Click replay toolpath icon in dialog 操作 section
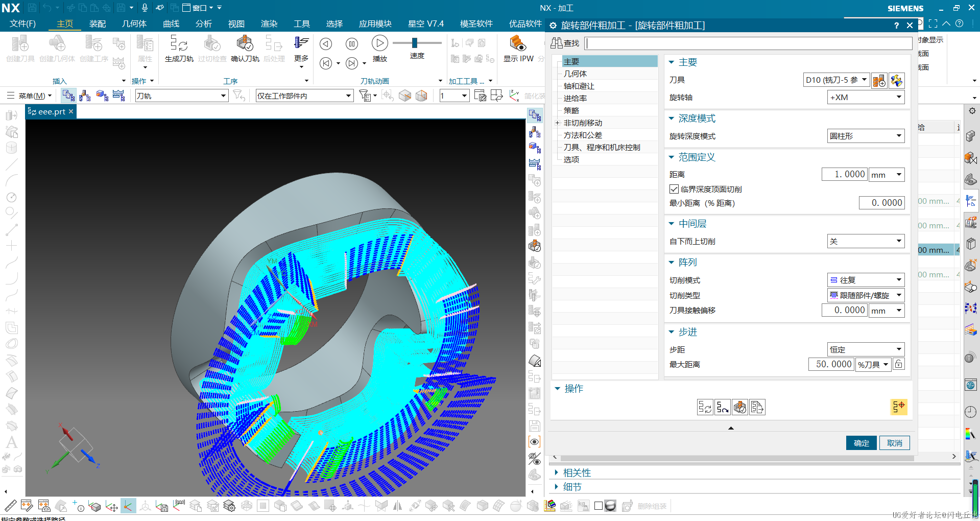980x521 pixels. (x=723, y=407)
